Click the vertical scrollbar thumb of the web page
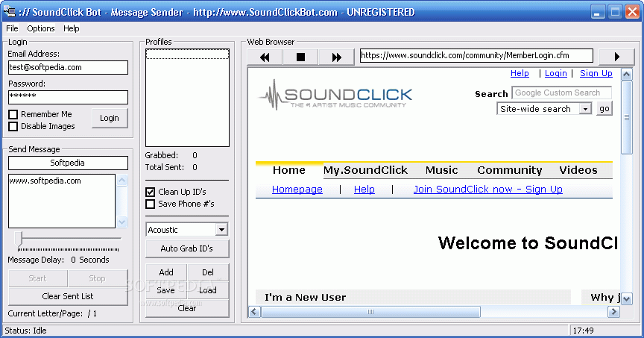644x338 pixels. 627,118
